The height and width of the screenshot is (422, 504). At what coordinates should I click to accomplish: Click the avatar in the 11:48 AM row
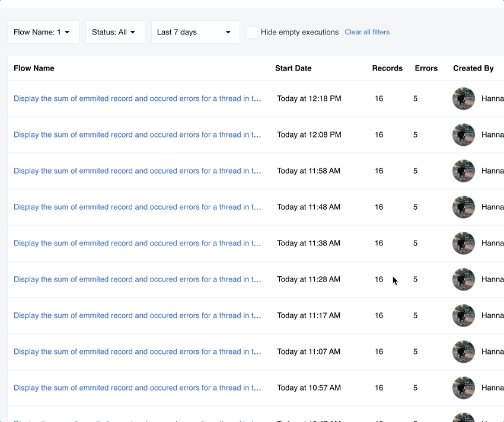point(463,207)
